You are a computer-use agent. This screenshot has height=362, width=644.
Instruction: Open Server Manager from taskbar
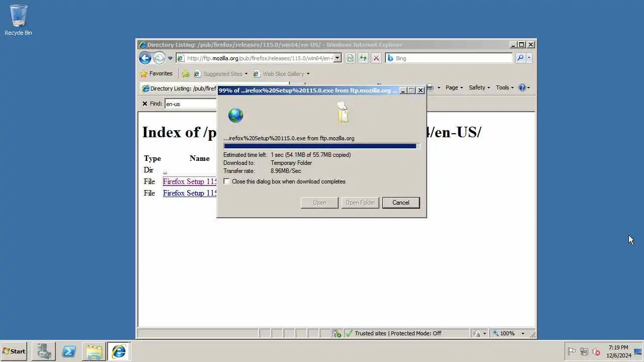pyautogui.click(x=44, y=351)
